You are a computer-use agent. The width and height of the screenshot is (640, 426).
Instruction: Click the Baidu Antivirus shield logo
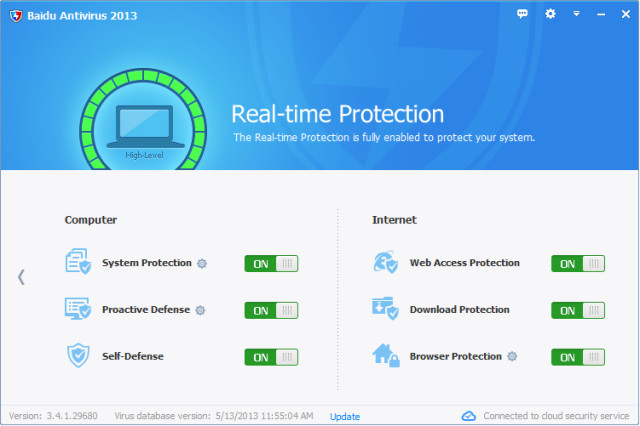[16, 16]
